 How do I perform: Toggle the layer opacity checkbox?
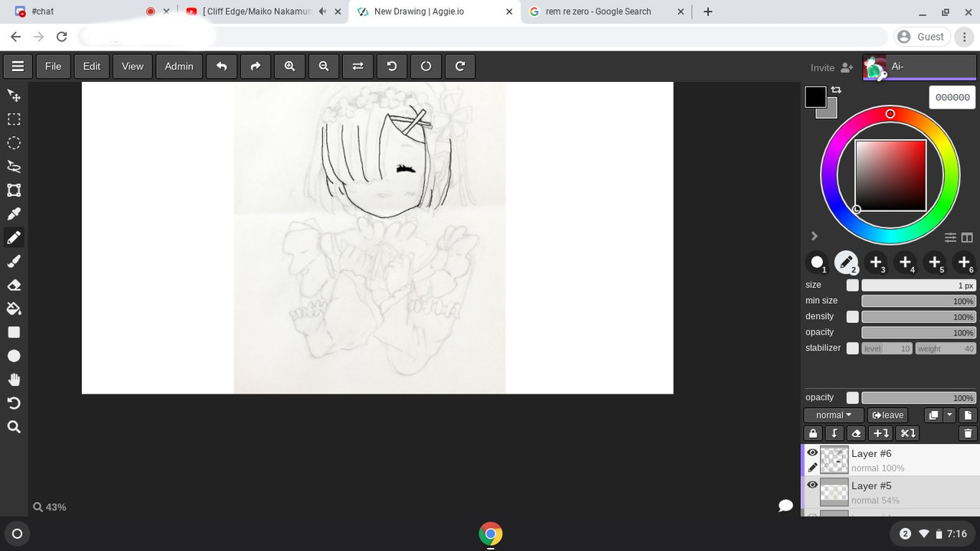point(852,398)
